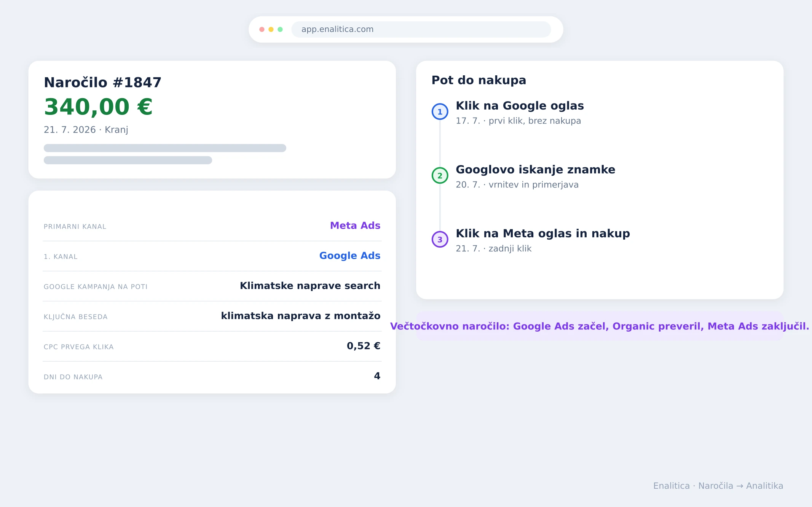Image resolution: width=812 pixels, height=507 pixels.
Task: Click the Klimatske naprave search campaign value
Action: [310, 286]
